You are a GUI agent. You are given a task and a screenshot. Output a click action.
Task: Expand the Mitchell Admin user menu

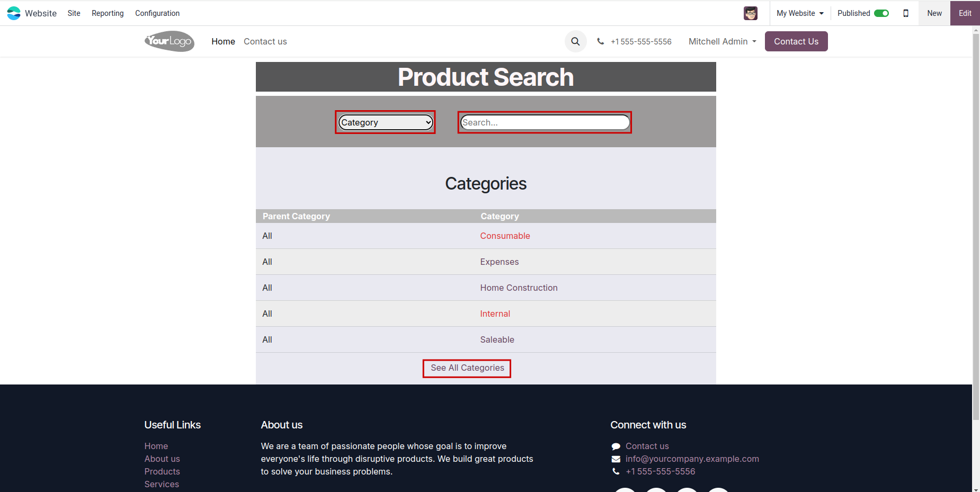pyautogui.click(x=722, y=41)
